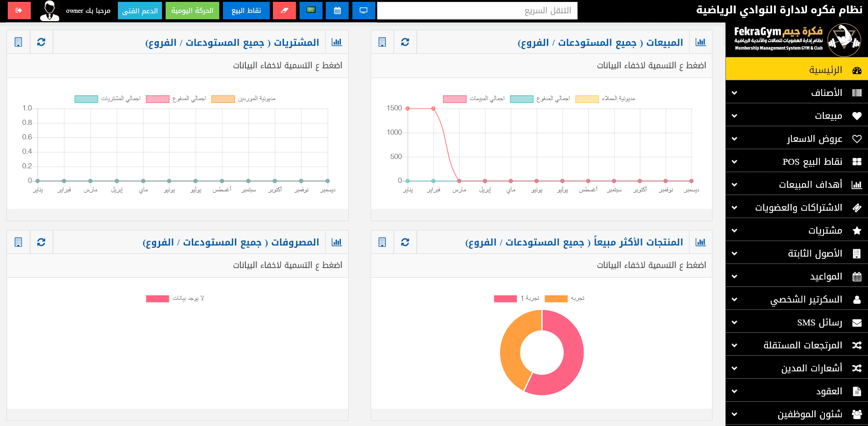Refresh the المبيعات sales chart panel
Screen dimensions: 868x426
pos(405,42)
